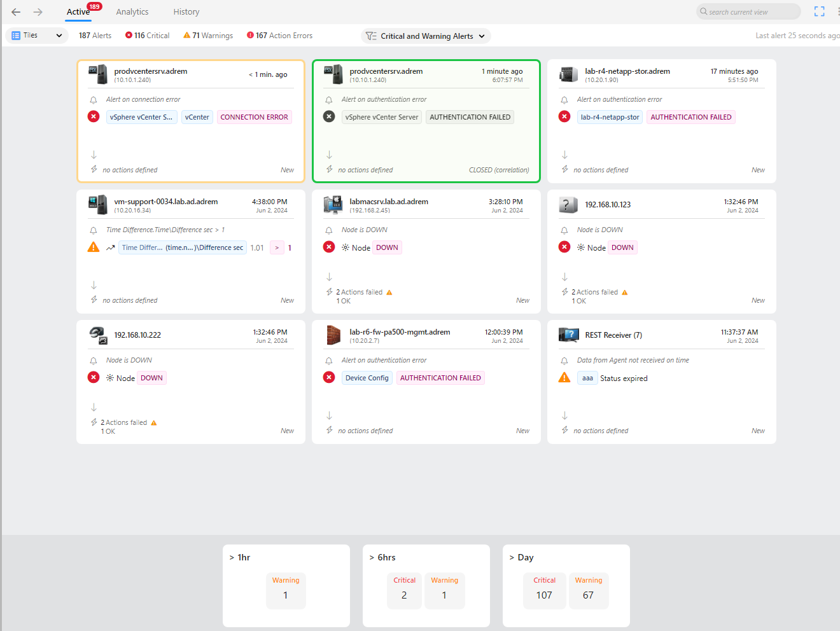Click bell icon beside Alert on connection error

pyautogui.click(x=94, y=100)
